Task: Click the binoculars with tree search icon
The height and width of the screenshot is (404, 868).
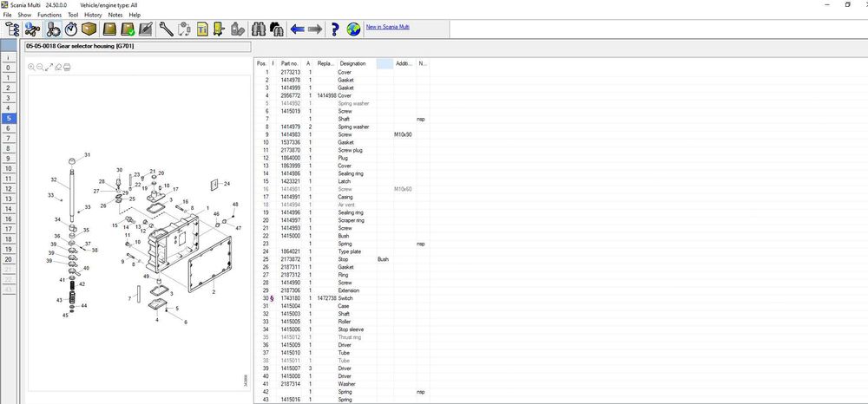Action: click(277, 29)
